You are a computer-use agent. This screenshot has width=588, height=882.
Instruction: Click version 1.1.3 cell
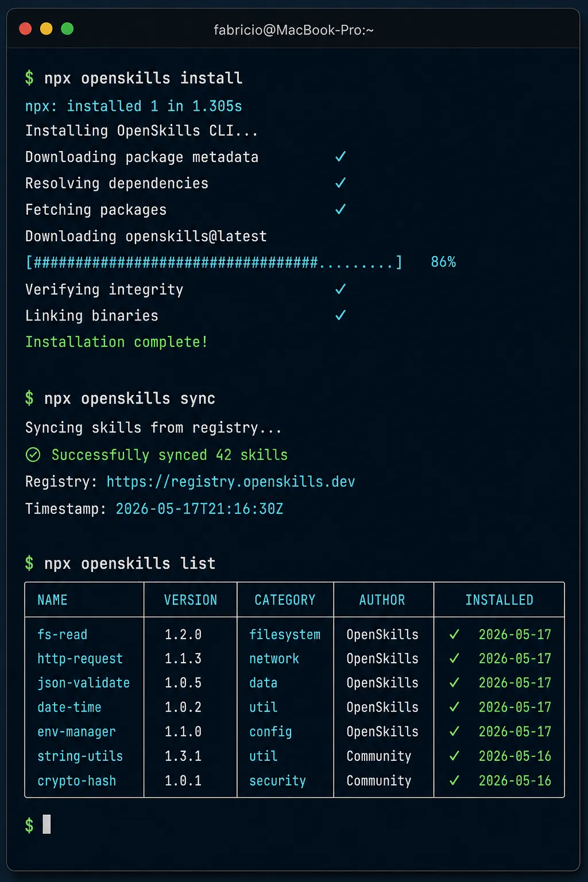(x=183, y=659)
